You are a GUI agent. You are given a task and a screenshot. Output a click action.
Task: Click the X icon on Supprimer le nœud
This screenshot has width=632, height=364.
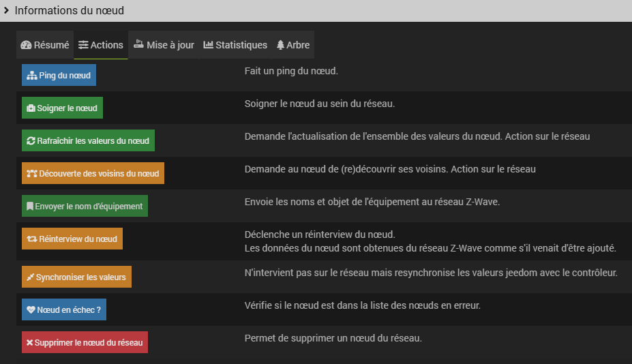[30, 343]
